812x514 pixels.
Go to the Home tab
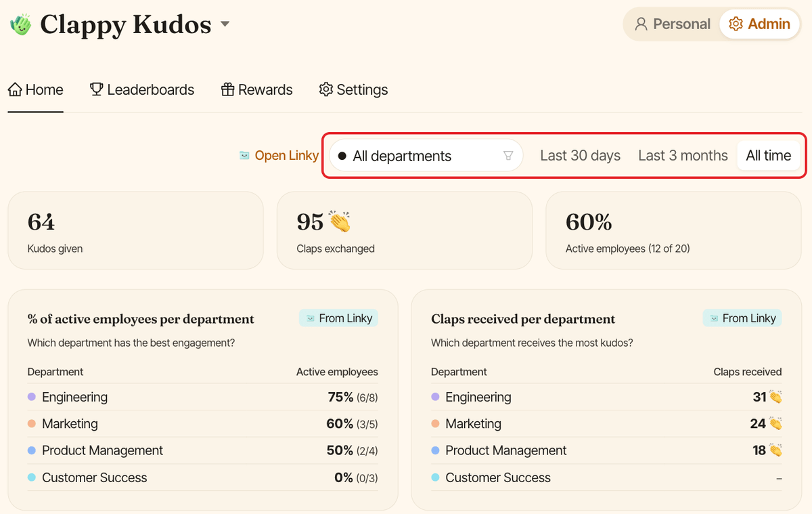(36, 90)
